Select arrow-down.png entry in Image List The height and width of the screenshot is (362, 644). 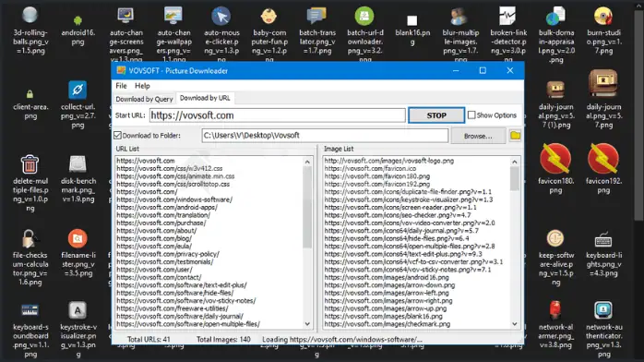pos(389,285)
